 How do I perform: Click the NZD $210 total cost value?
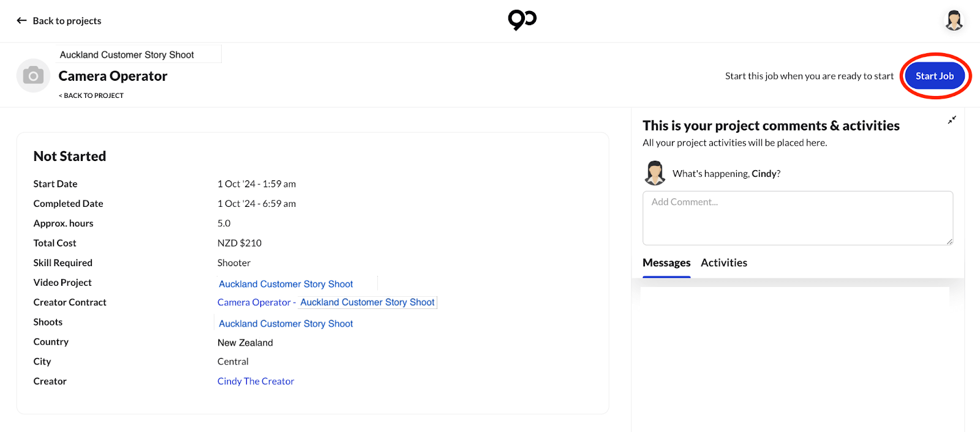(239, 243)
